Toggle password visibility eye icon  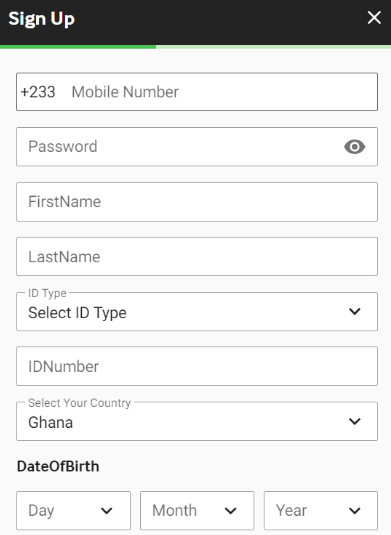click(x=354, y=147)
